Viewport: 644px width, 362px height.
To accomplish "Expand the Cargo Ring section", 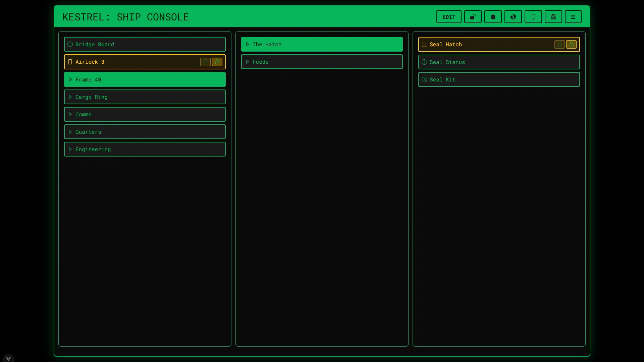I will tap(145, 97).
